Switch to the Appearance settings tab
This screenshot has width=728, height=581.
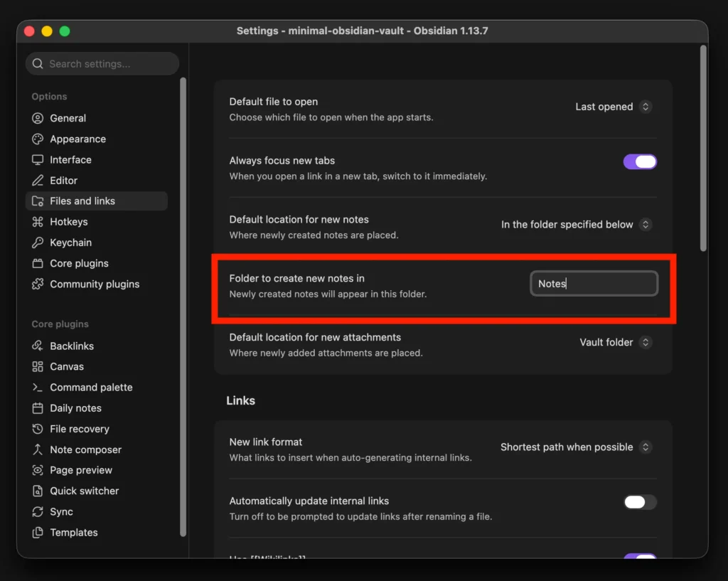(97, 139)
